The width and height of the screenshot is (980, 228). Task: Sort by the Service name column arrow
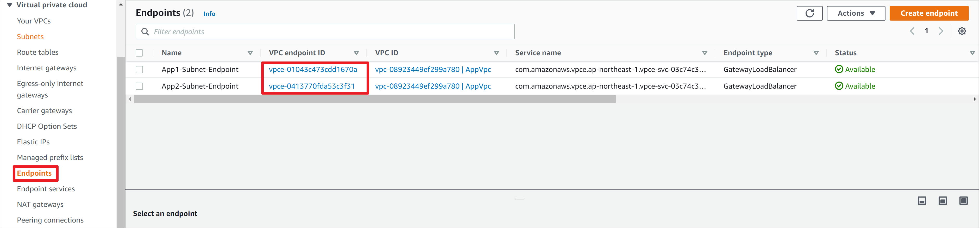click(705, 53)
